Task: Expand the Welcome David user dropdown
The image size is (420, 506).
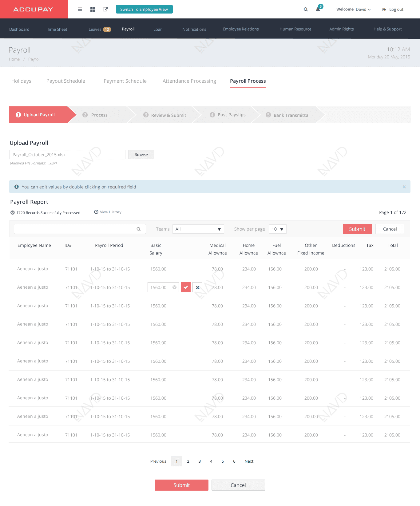Action: click(354, 9)
